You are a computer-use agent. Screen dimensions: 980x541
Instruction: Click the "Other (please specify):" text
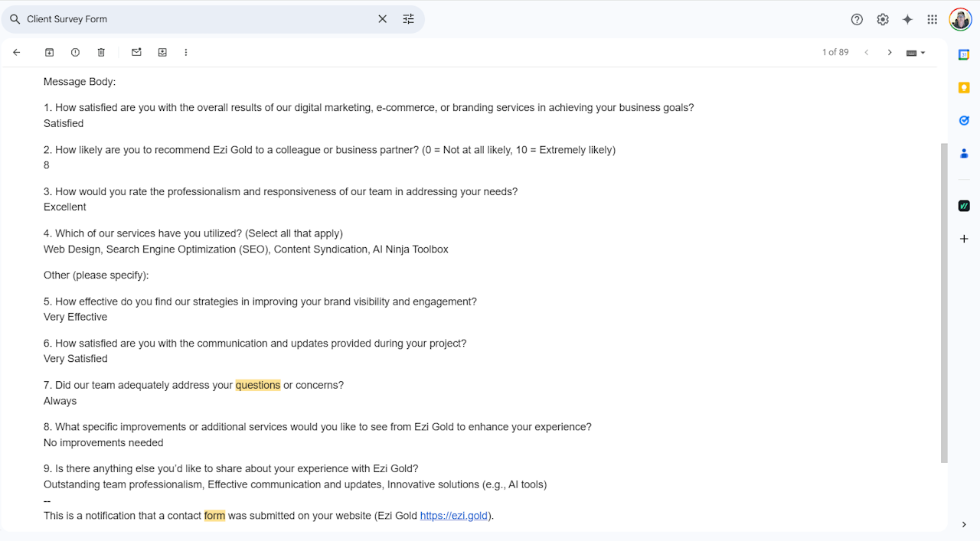click(96, 275)
